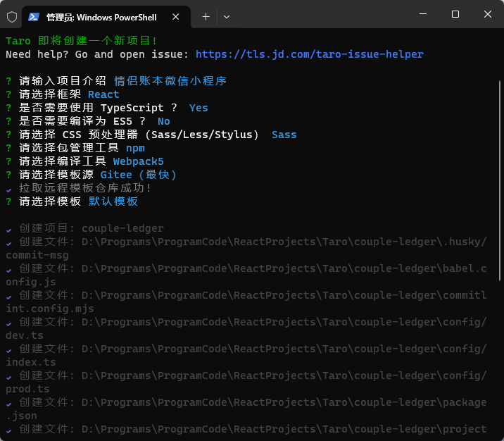Open a new tab with plus button
The width and height of the screenshot is (504, 441).
tap(206, 17)
